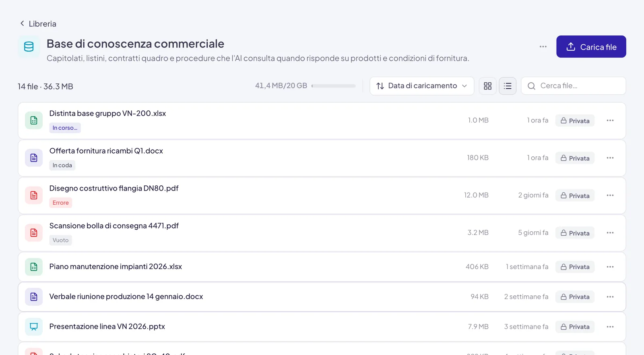
Task: Switch to grid view
Action: [487, 86]
